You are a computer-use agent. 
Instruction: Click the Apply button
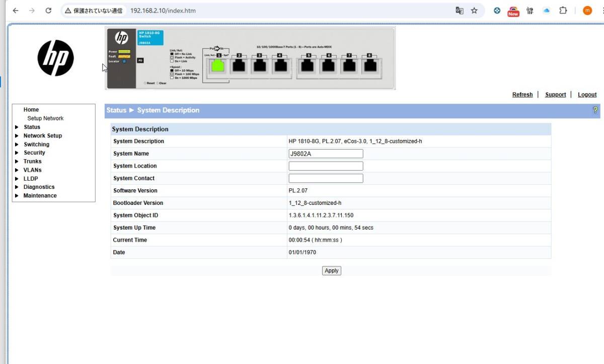point(332,271)
